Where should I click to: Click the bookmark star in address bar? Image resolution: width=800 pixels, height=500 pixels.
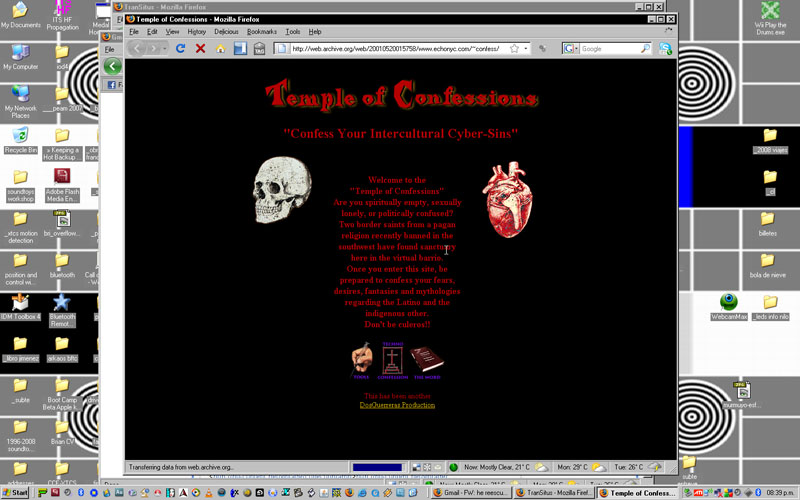[514, 48]
